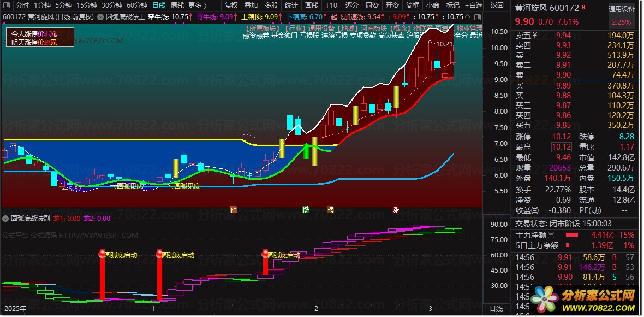This screenshot has width=644, height=317.
Task: Expand the 更多 periods menu
Action: coord(198,5)
